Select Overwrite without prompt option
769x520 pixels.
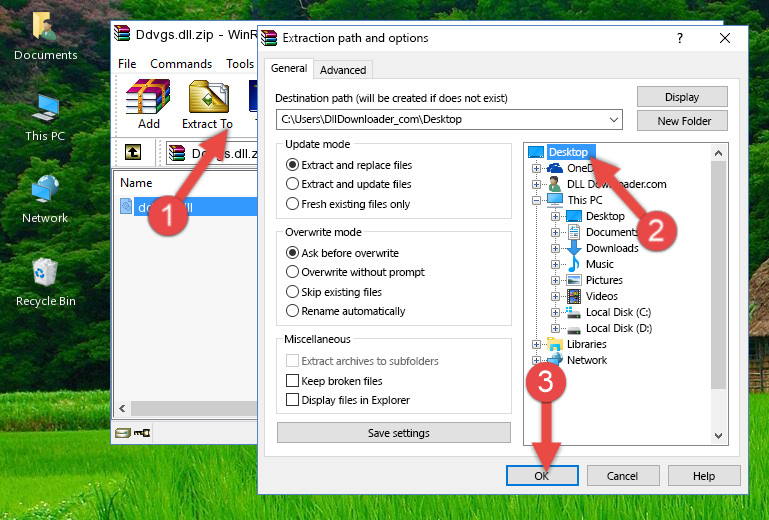coord(355,272)
